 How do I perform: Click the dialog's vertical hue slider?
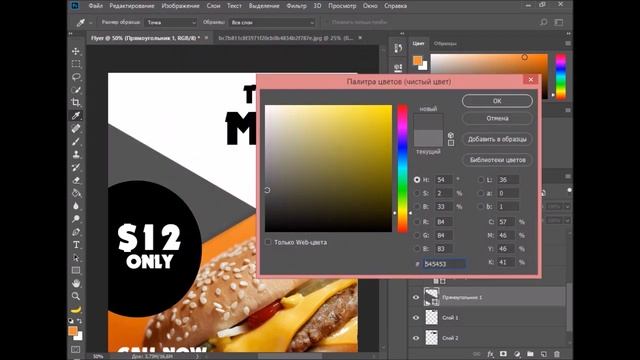[x=402, y=168]
